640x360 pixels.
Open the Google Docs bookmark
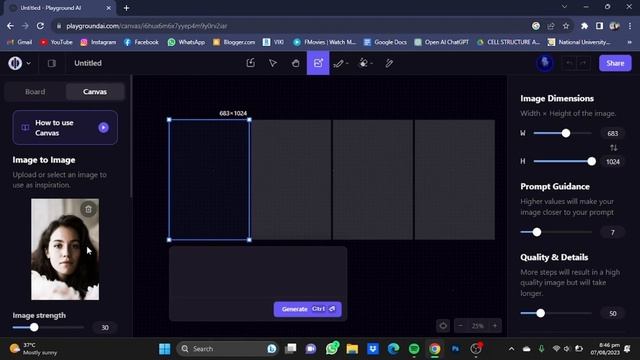coord(385,42)
